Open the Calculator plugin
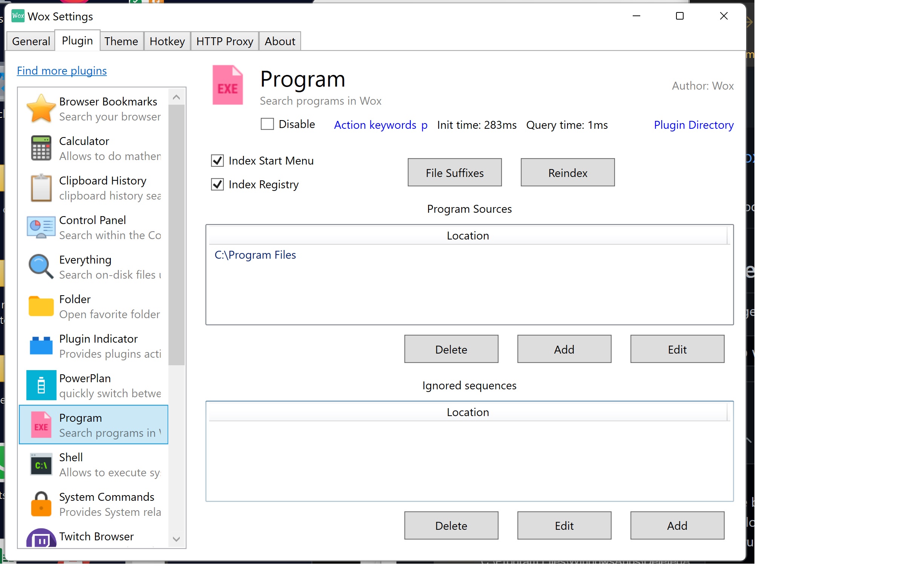Image resolution: width=924 pixels, height=584 pixels. pyautogui.click(x=41, y=148)
